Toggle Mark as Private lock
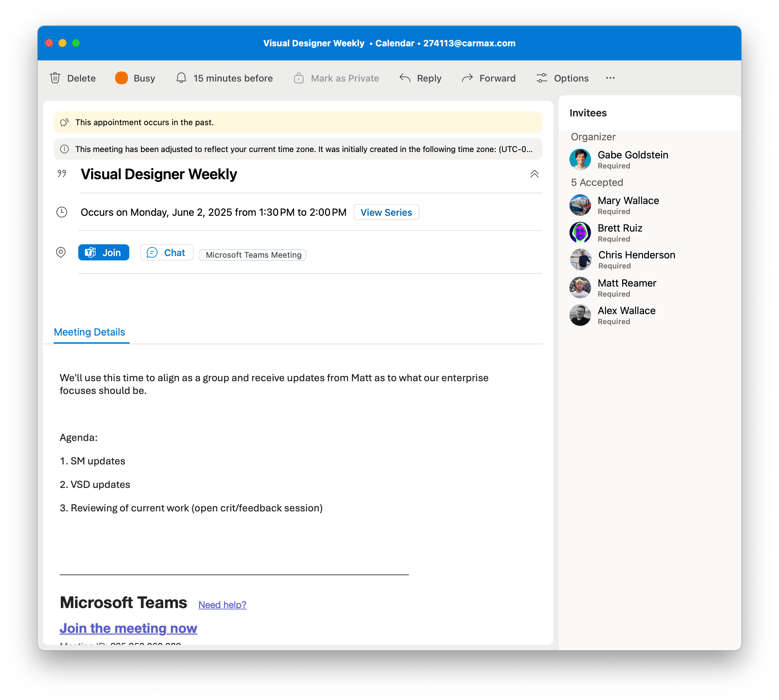This screenshot has width=779, height=700. 299,78
